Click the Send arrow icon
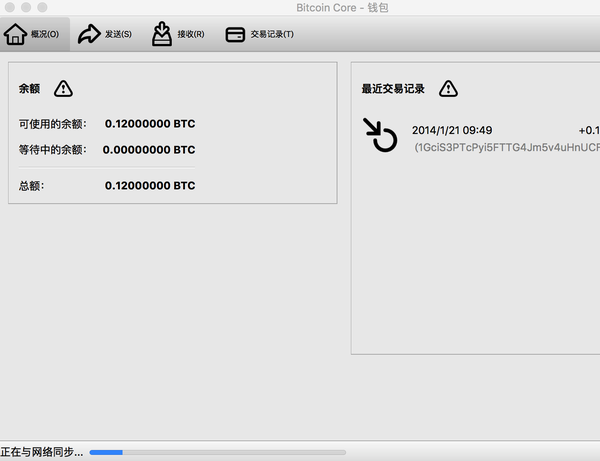 tap(89, 34)
